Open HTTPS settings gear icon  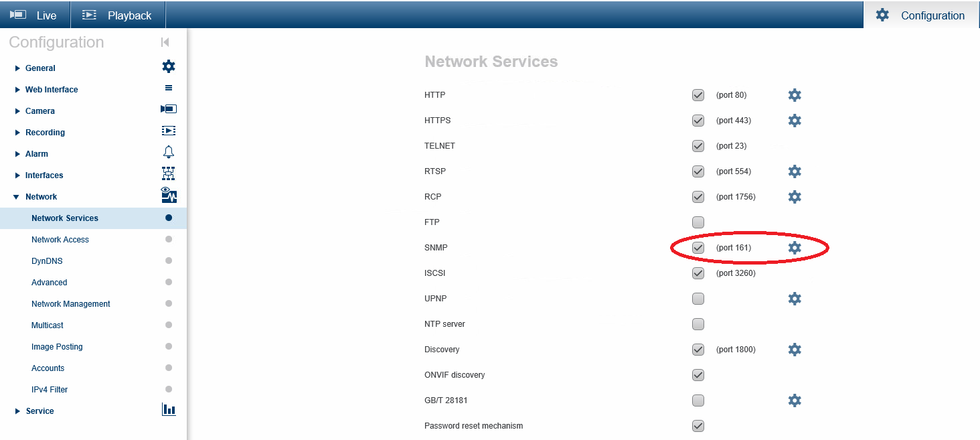pyautogui.click(x=795, y=121)
